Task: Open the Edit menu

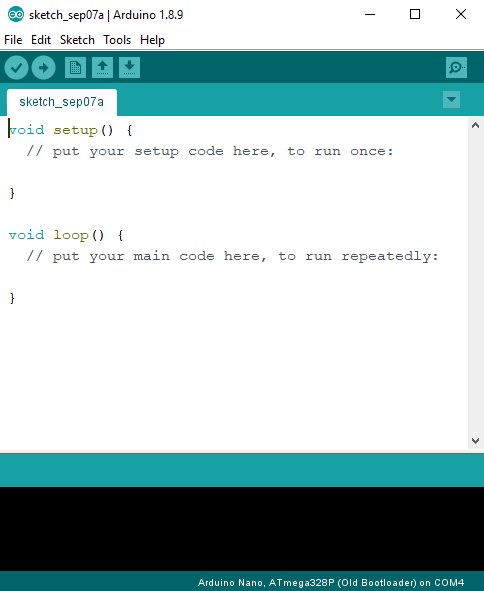Action: pyautogui.click(x=41, y=40)
